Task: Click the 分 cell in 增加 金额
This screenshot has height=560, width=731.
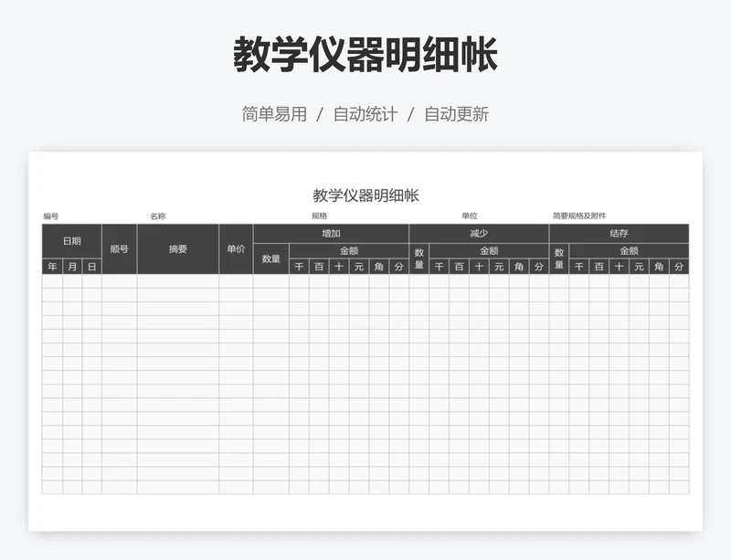Action: 399,266
